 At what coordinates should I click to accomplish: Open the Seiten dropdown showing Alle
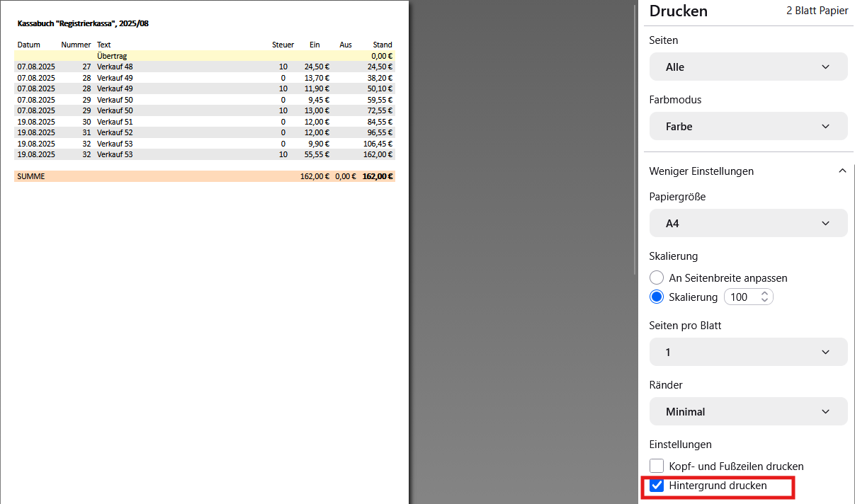(x=748, y=67)
